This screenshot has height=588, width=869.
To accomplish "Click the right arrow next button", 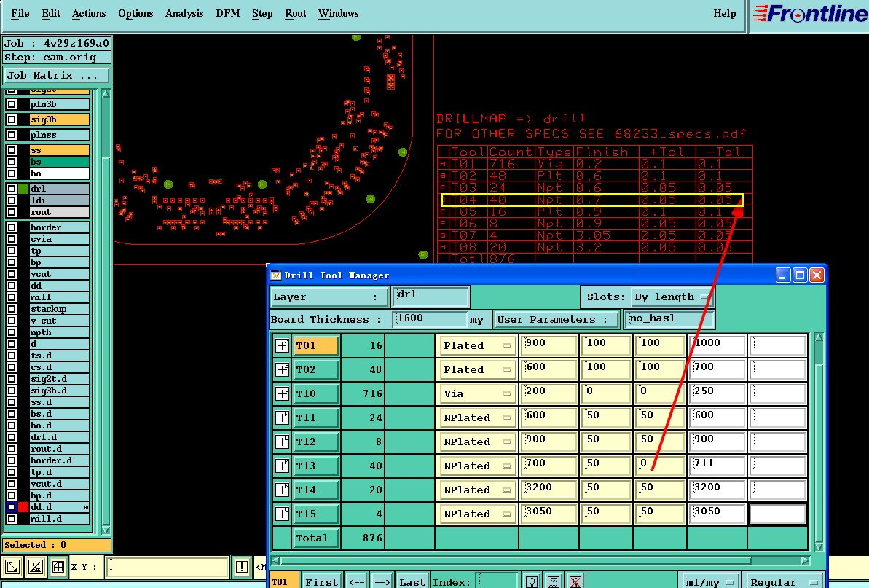I will coord(382,582).
